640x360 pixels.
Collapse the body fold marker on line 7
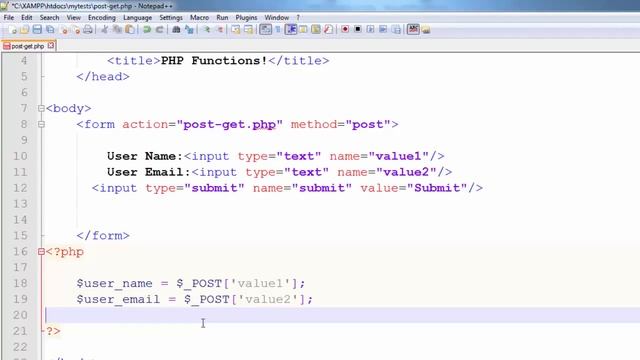point(41,109)
